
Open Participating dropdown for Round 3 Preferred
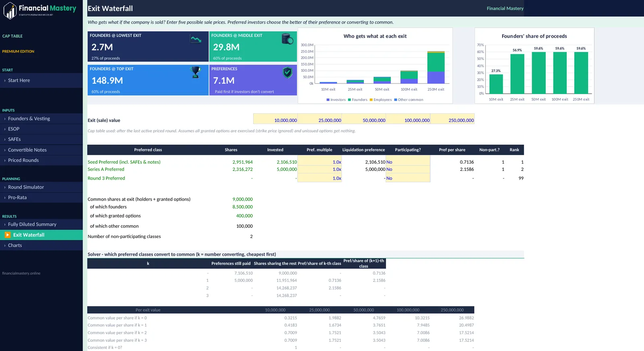pyautogui.click(x=408, y=178)
